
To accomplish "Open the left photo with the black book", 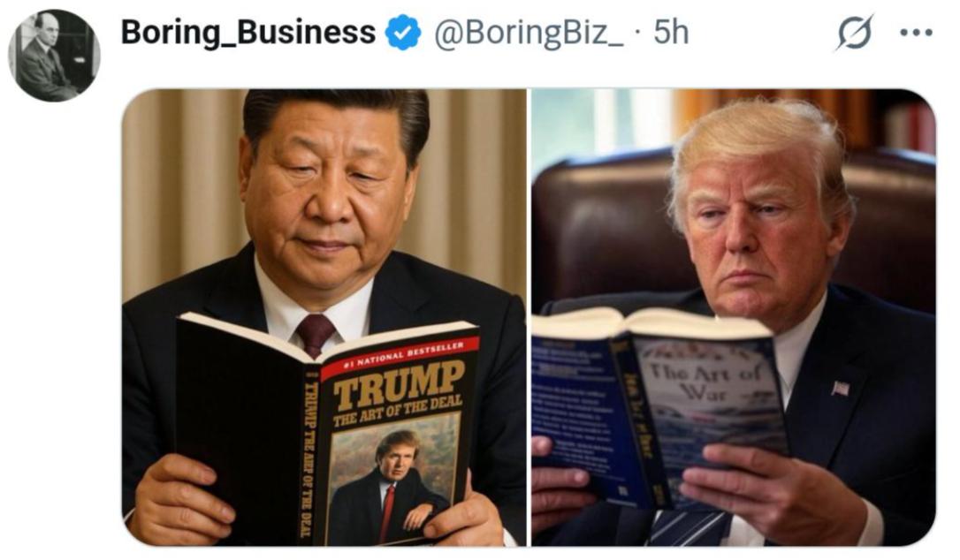I will pos(324,317).
